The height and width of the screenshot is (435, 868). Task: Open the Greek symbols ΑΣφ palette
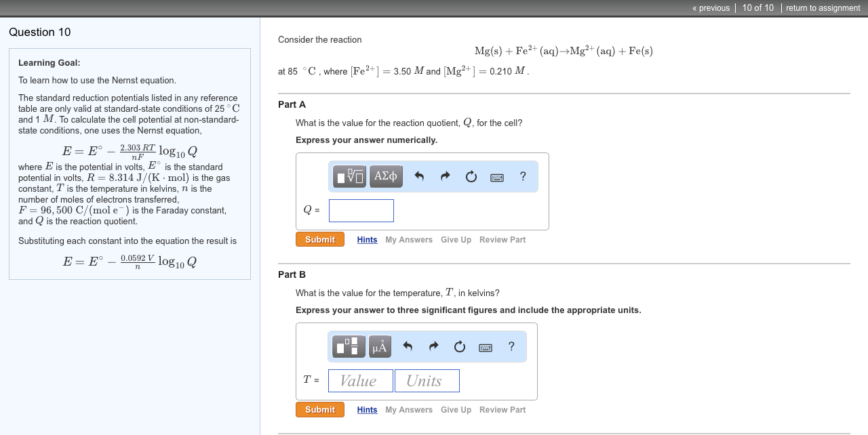click(385, 175)
